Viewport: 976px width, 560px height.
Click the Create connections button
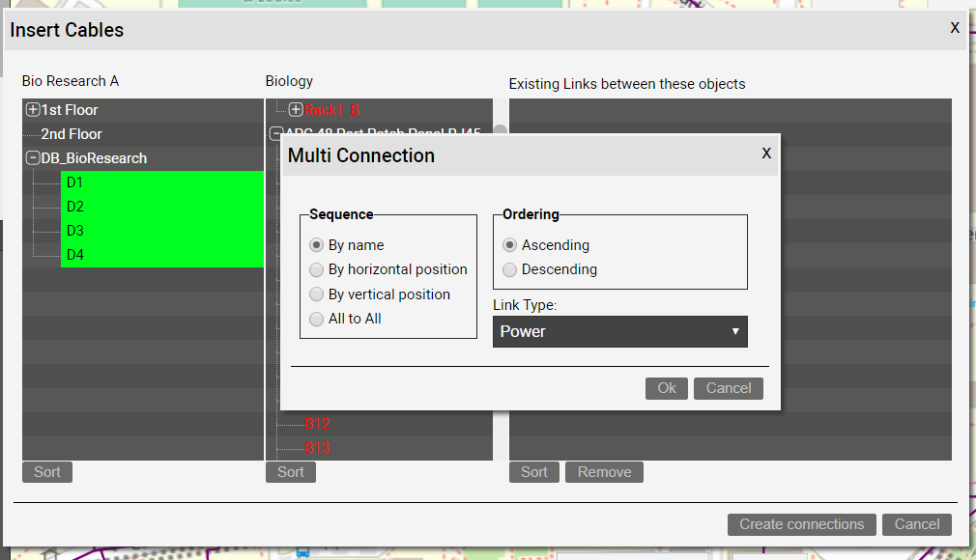click(801, 524)
